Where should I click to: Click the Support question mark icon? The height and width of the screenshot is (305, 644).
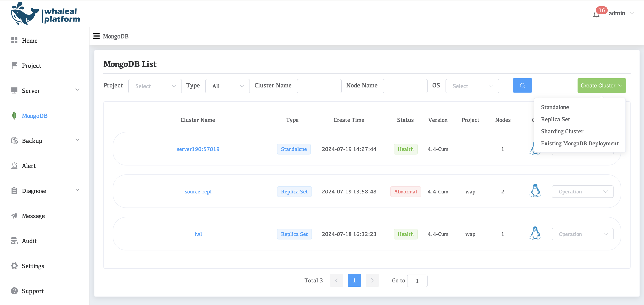[14, 291]
